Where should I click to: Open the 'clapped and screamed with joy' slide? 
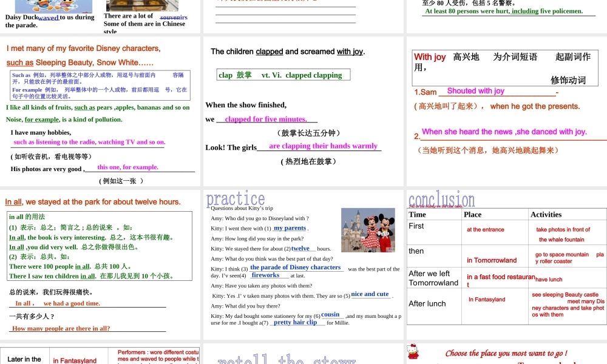(303, 112)
